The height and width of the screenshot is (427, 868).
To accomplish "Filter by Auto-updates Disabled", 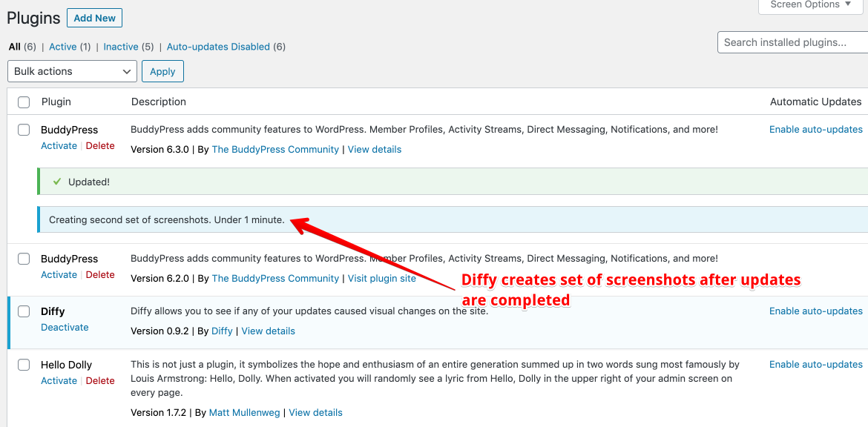I will [218, 47].
